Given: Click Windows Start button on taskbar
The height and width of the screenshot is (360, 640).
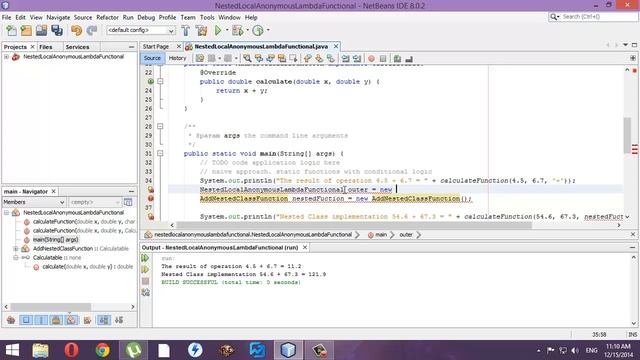Looking at the screenshot, I should tap(12, 350).
